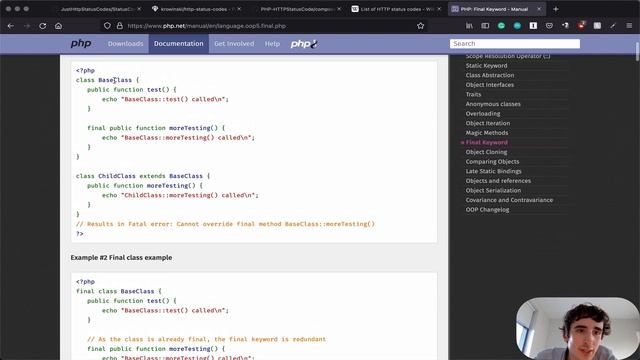
Task: Click the browser forward arrow
Action: coord(27,26)
